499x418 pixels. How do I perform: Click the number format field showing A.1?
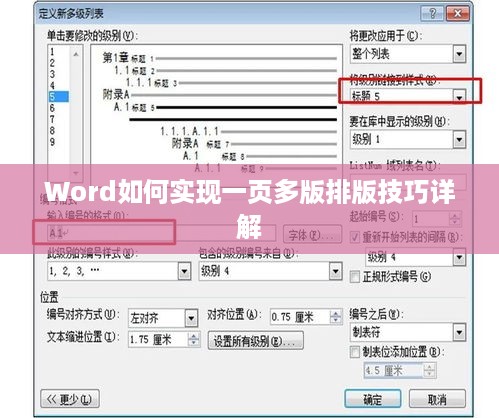[162, 233]
